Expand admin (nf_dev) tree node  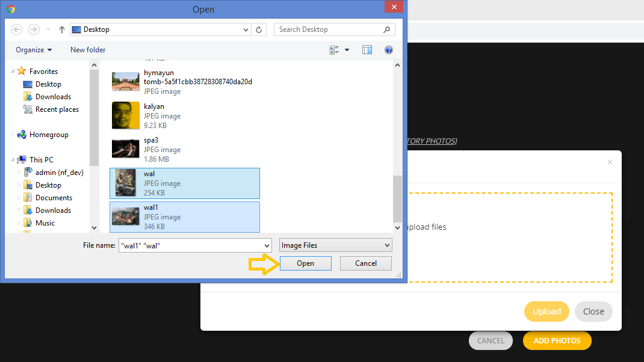(x=19, y=173)
